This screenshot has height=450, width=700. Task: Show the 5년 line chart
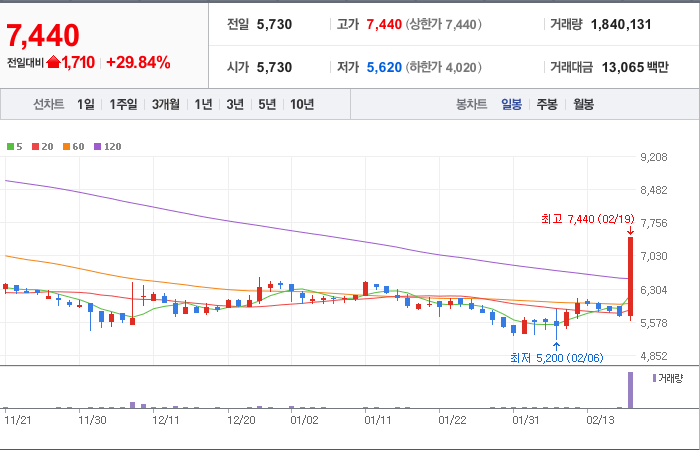click(267, 105)
